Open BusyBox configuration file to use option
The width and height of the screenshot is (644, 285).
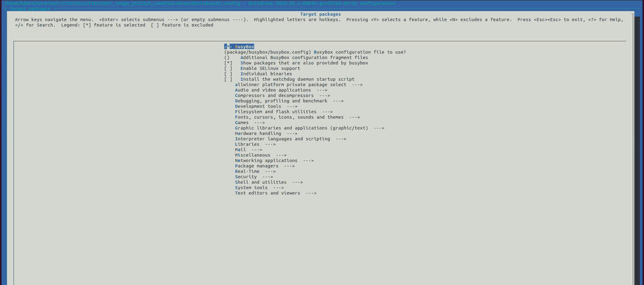pyautogui.click(x=315, y=52)
